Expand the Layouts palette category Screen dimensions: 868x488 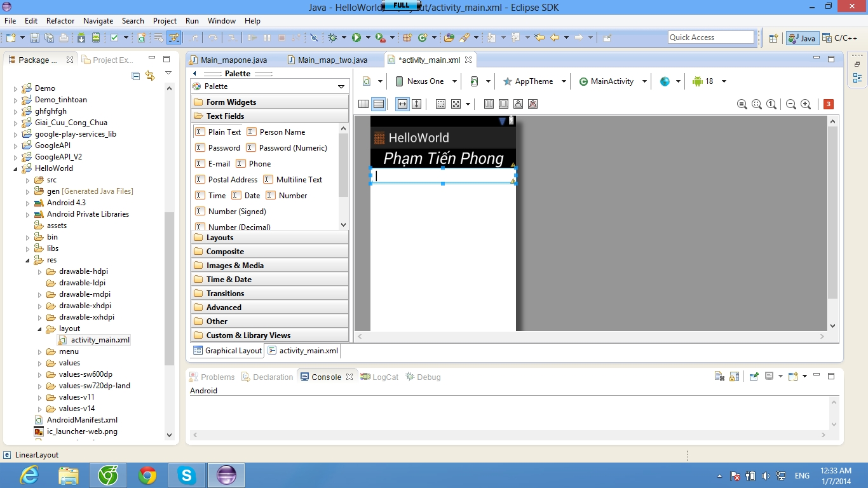(x=269, y=238)
